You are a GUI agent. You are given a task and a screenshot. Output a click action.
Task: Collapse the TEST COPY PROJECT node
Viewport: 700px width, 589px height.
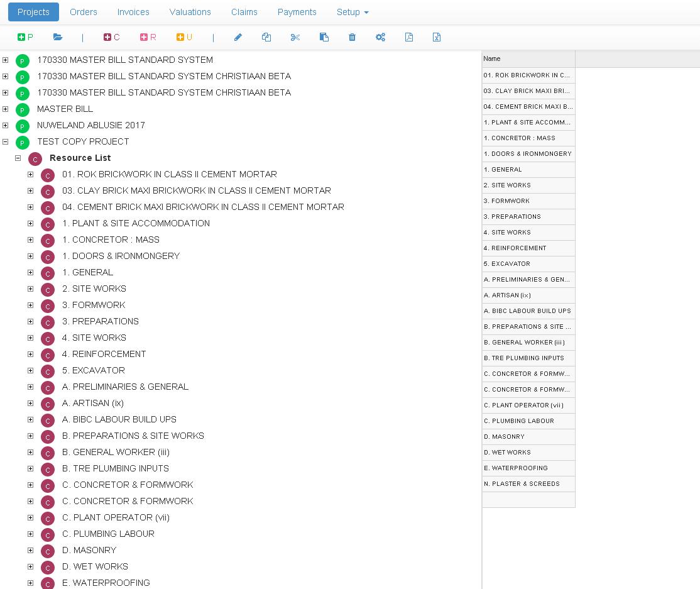coord(6,141)
